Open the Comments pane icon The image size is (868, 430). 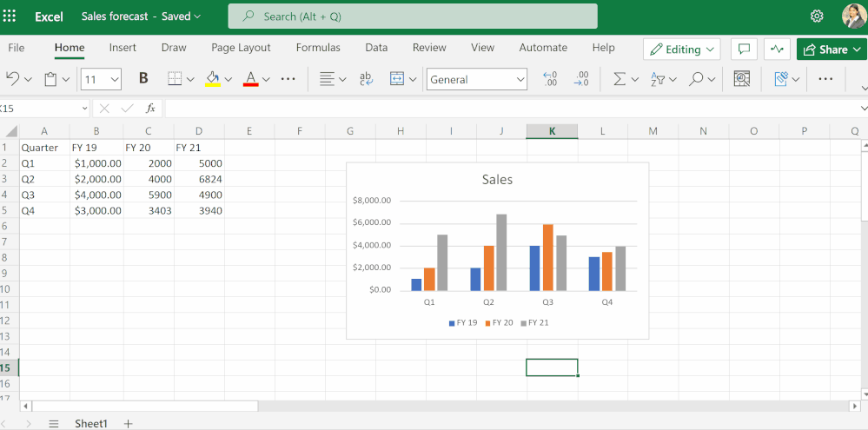pyautogui.click(x=744, y=50)
